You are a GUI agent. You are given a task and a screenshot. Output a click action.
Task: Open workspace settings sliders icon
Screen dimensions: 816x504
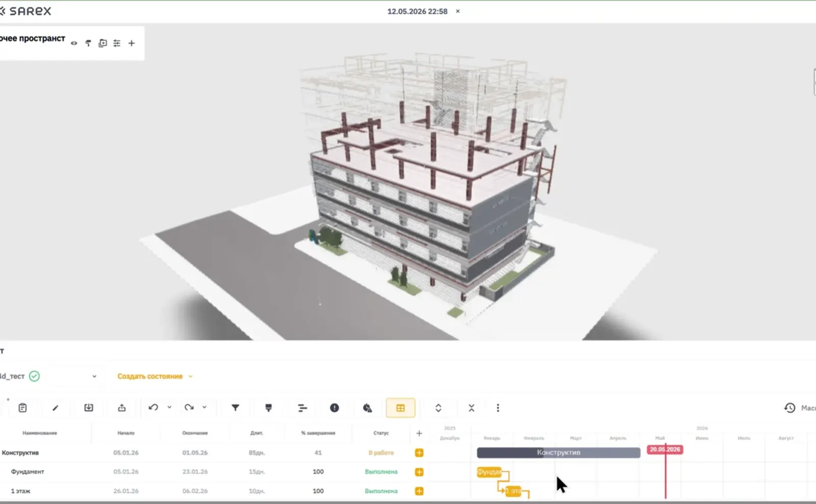click(117, 43)
